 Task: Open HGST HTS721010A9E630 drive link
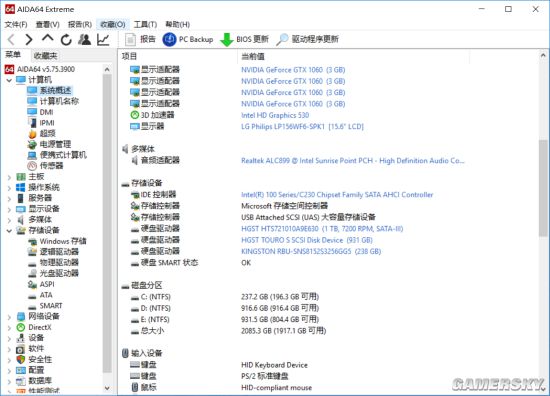322,229
